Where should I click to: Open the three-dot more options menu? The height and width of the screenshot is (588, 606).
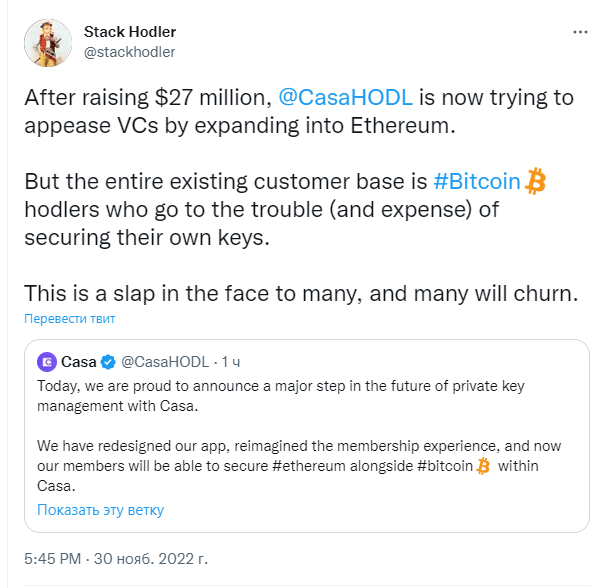coord(580,32)
